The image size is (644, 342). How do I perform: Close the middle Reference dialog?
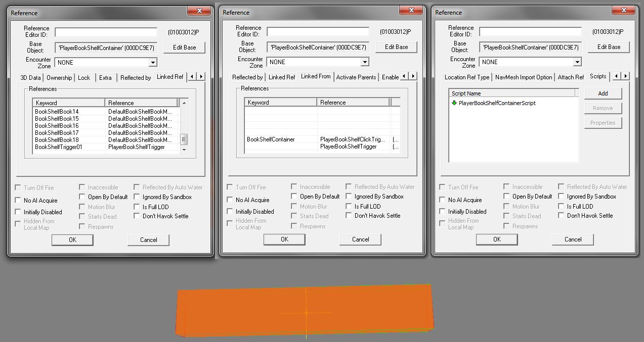click(411, 11)
